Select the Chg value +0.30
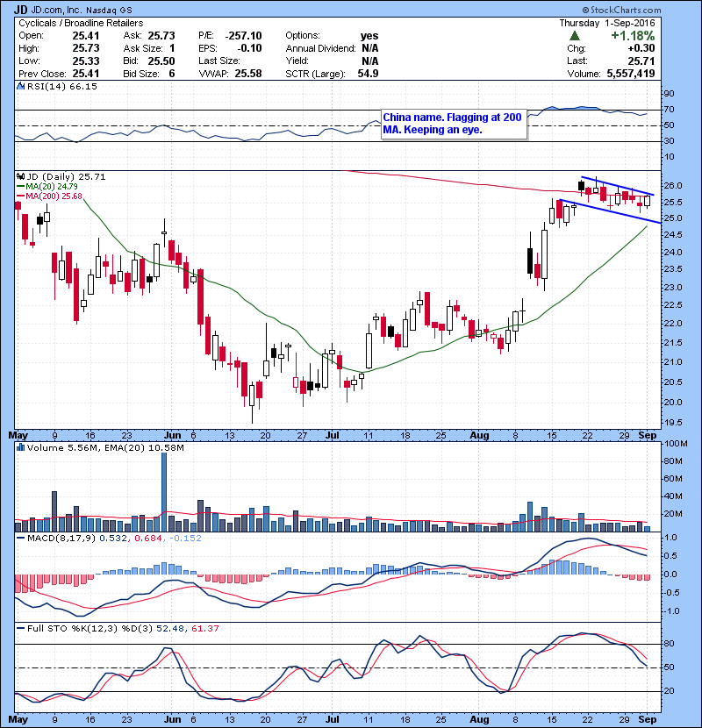This screenshot has height=728, width=702. [x=641, y=48]
